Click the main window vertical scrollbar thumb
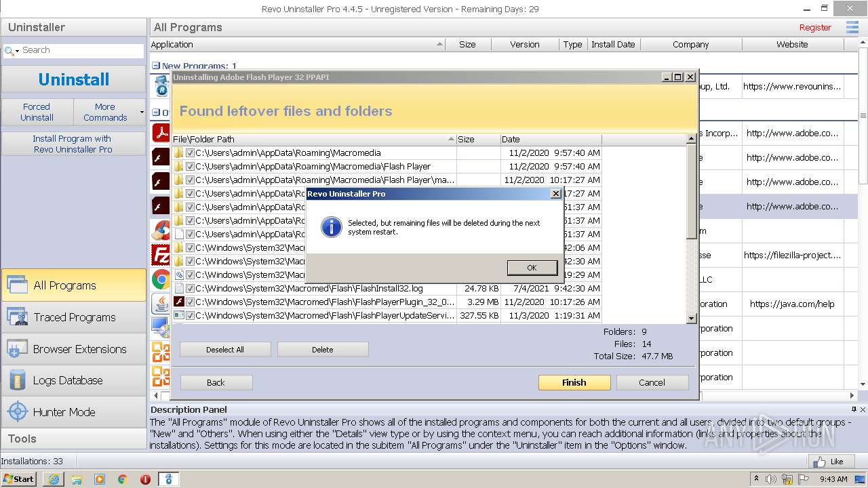 (x=863, y=115)
